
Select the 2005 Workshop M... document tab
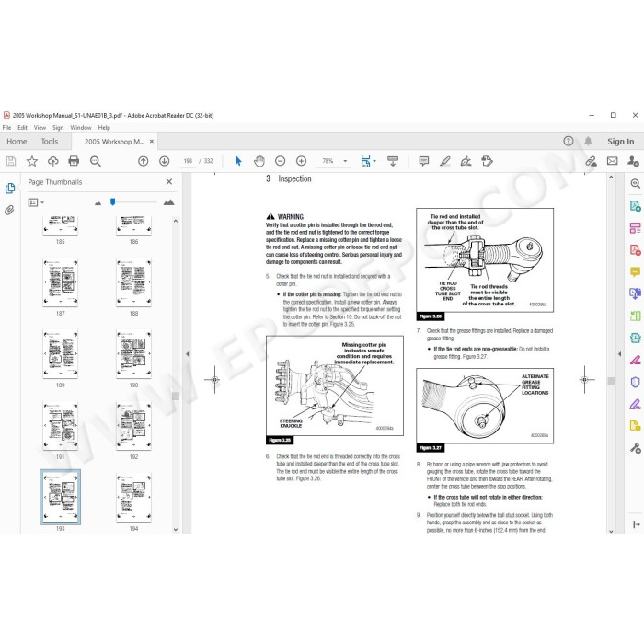[x=114, y=142]
